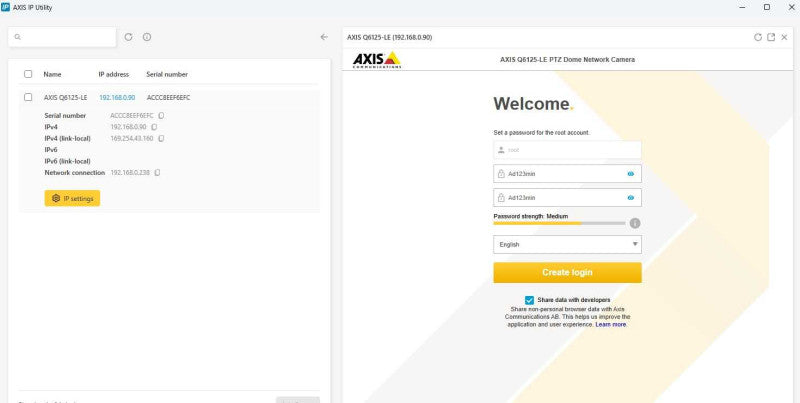This screenshot has height=403, width=800.
Task: Click the refresh device list icon
Action: (x=129, y=37)
